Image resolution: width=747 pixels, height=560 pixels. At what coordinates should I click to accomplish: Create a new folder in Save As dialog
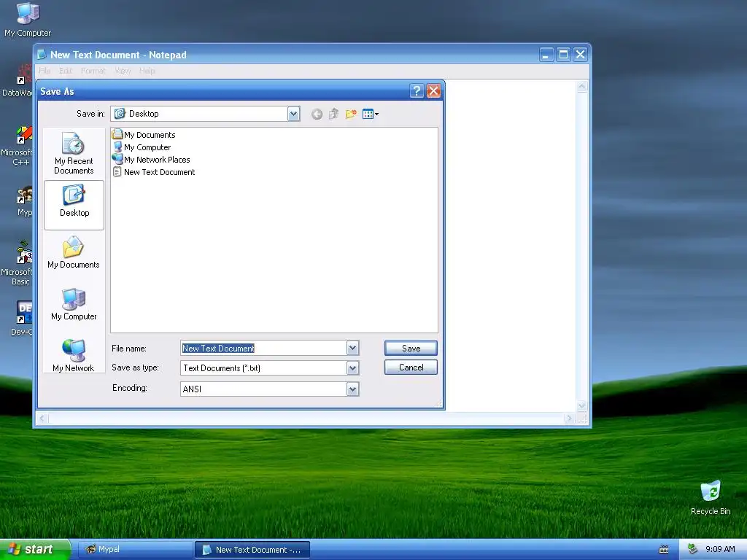351,114
